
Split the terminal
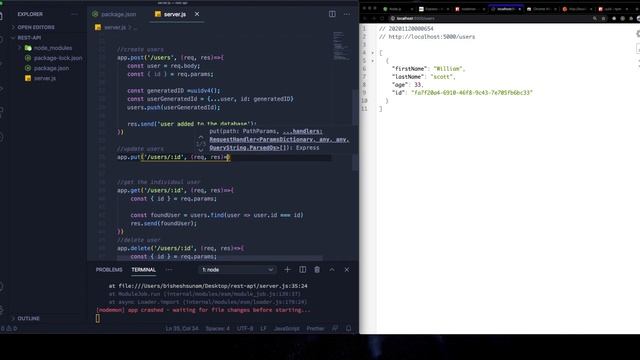pos(302,270)
